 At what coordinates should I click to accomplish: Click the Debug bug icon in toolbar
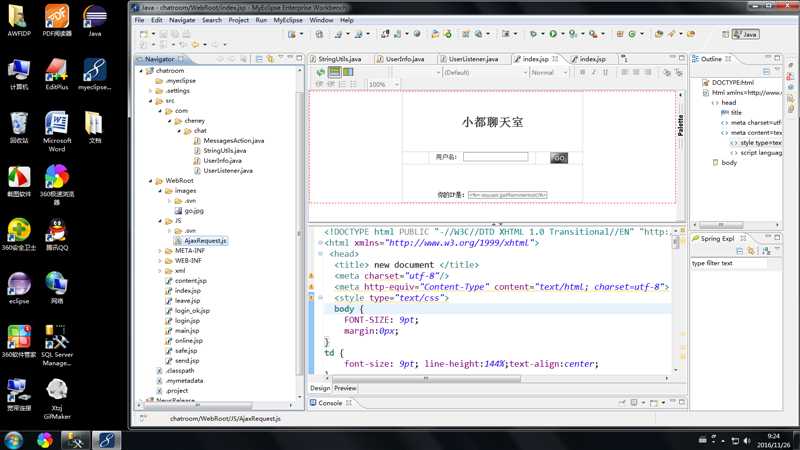[533, 34]
